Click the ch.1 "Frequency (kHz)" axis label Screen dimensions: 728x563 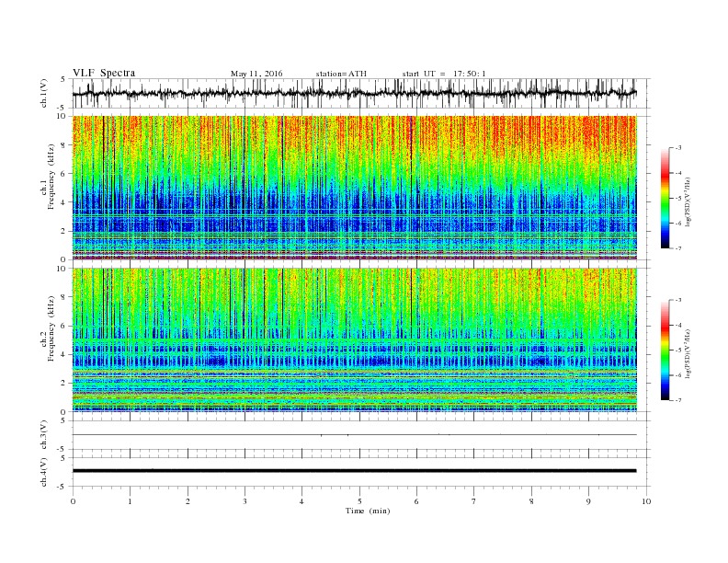(x=49, y=177)
